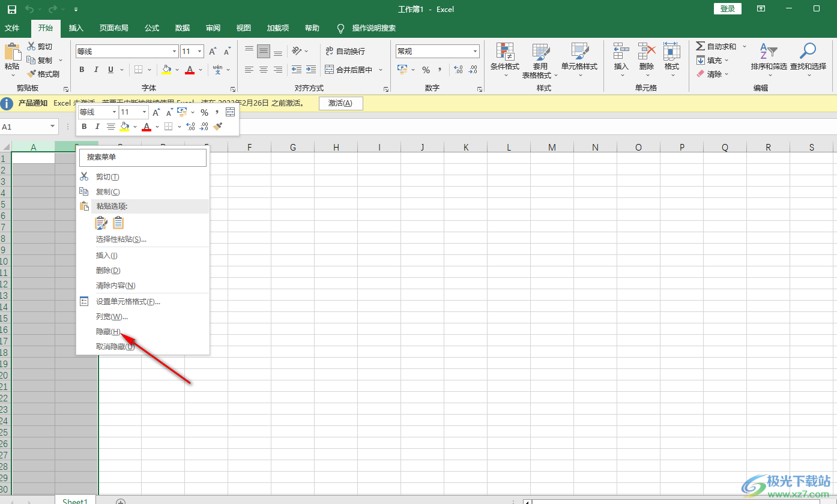The width and height of the screenshot is (837, 504).
Task: Click the Sign in (登录) button
Action: 728,9
